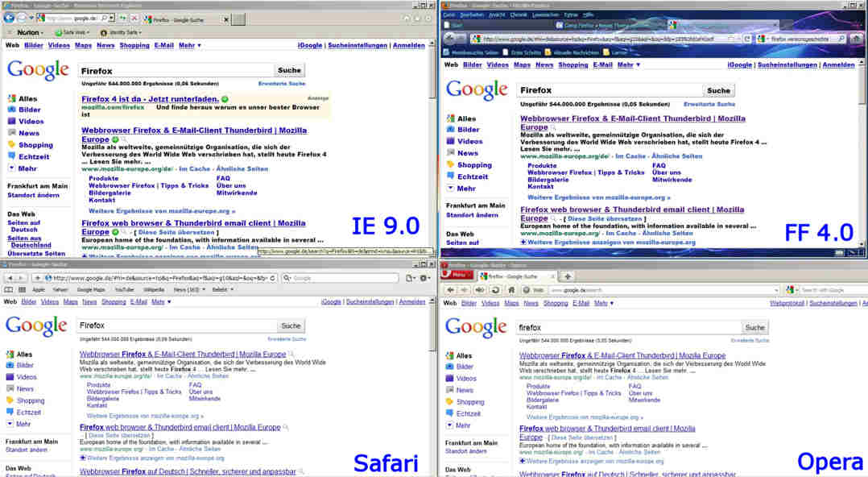Click Opera's back arrow button
The width and height of the screenshot is (868, 477).
[x=451, y=290]
